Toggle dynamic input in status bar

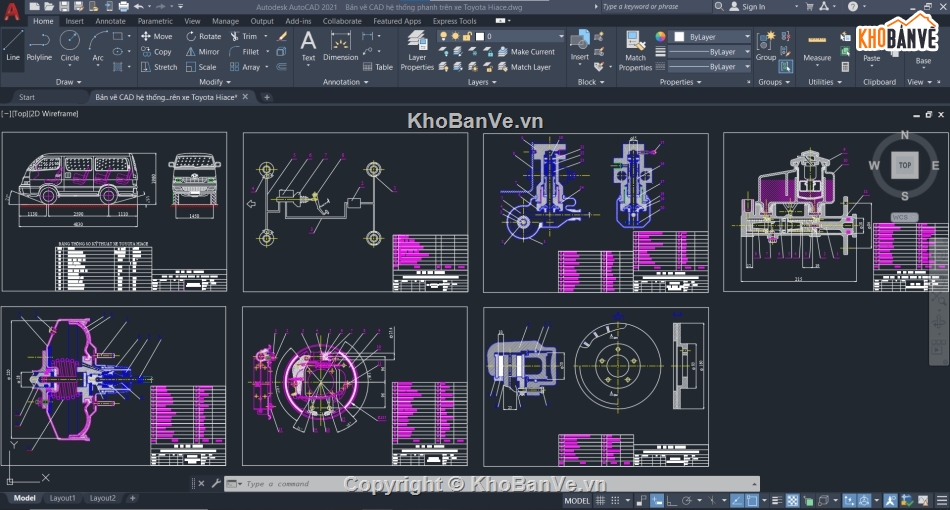tap(657, 500)
